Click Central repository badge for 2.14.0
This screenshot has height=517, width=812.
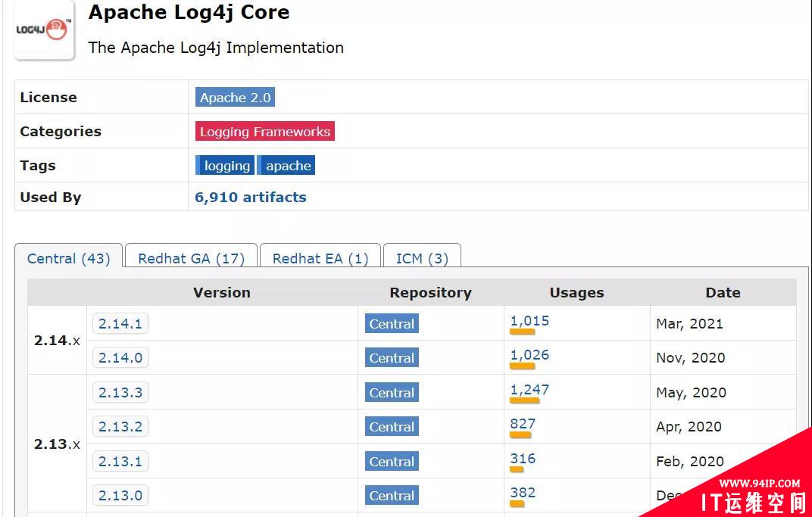click(392, 357)
